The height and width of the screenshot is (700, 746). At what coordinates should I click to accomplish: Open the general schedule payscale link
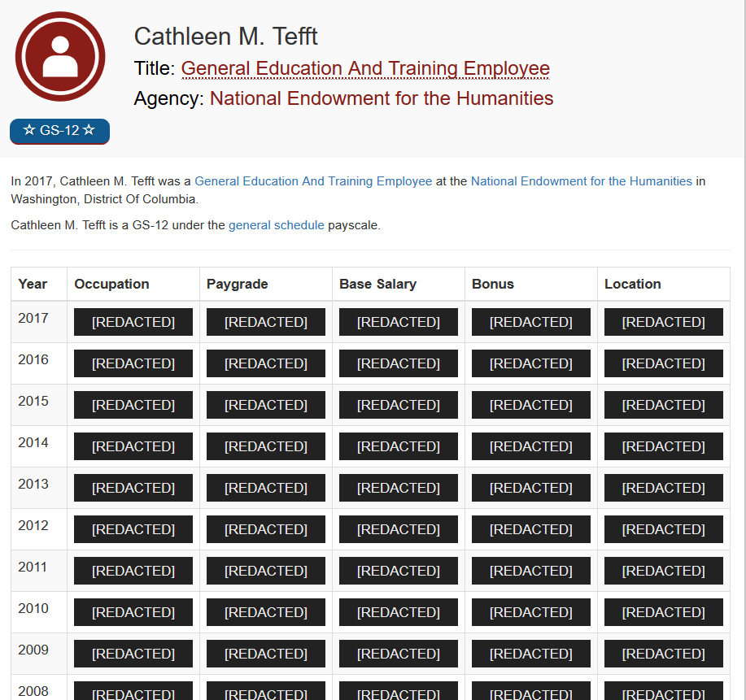(277, 225)
